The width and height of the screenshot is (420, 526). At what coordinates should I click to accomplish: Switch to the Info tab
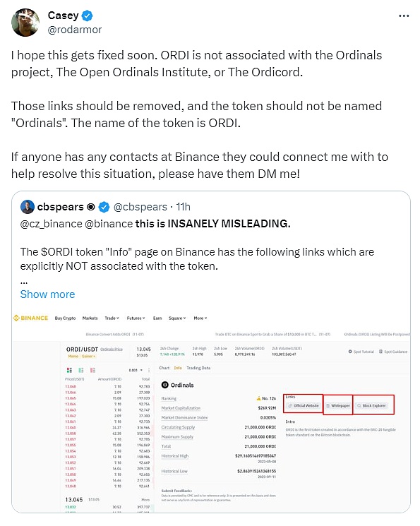pos(178,368)
